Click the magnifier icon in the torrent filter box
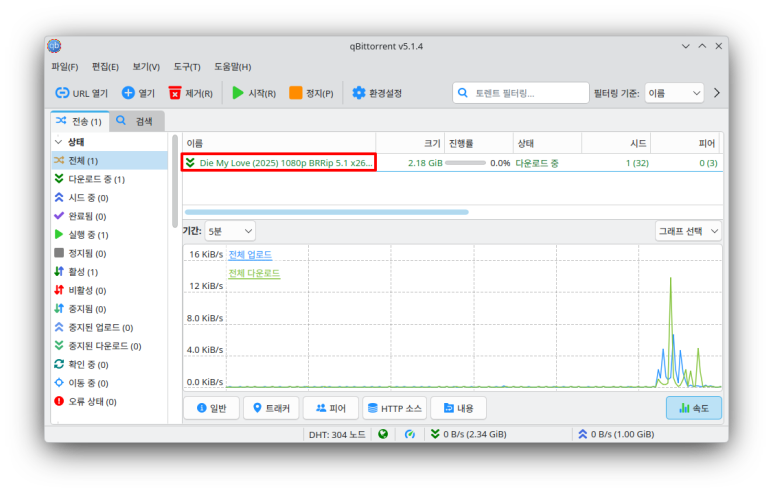 [x=462, y=93]
